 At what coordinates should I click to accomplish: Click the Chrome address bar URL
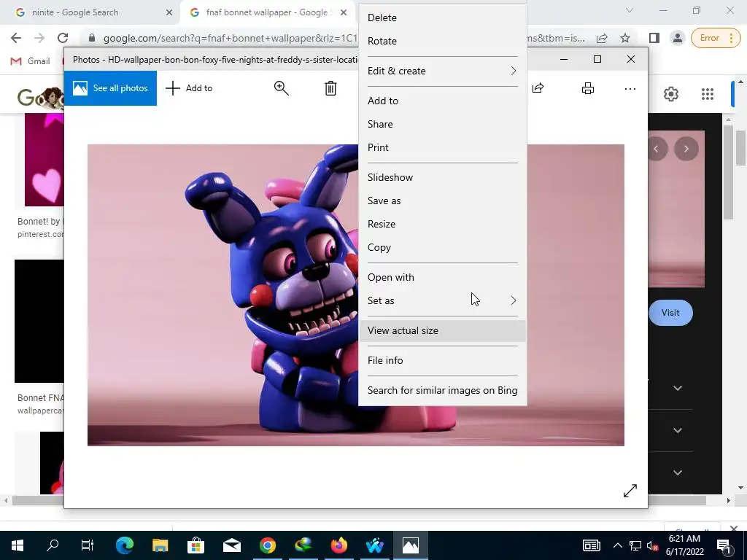tap(230, 38)
